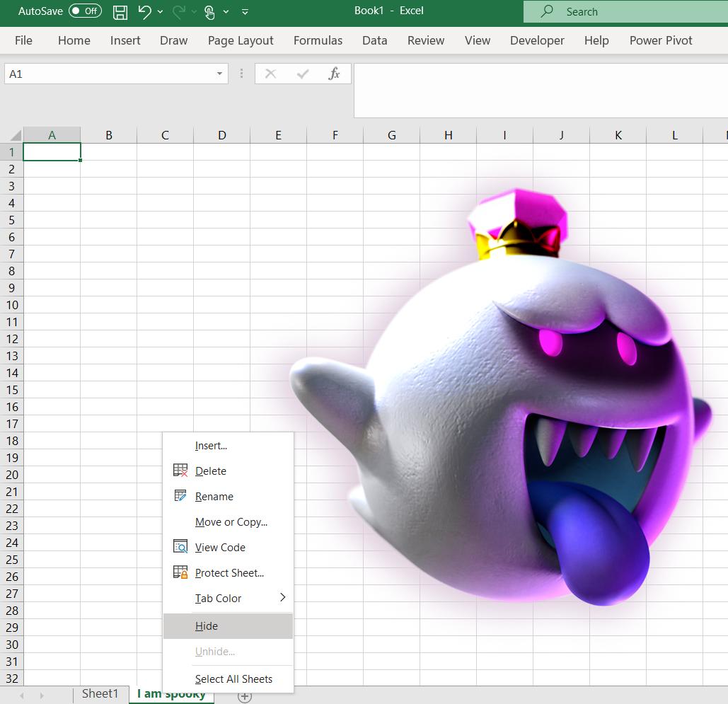
Task: Open the Customize Quick Access Toolbar dropdown
Action: (245, 12)
